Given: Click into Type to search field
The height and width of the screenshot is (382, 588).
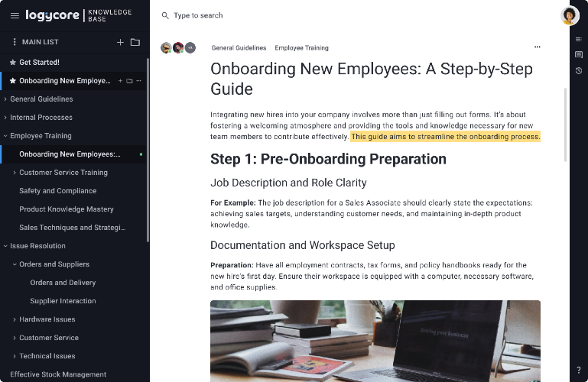Looking at the screenshot, I should point(198,15).
